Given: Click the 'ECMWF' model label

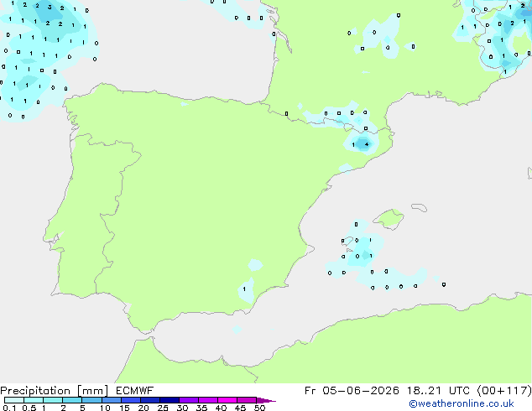Looking at the screenshot, I should (135, 391).
